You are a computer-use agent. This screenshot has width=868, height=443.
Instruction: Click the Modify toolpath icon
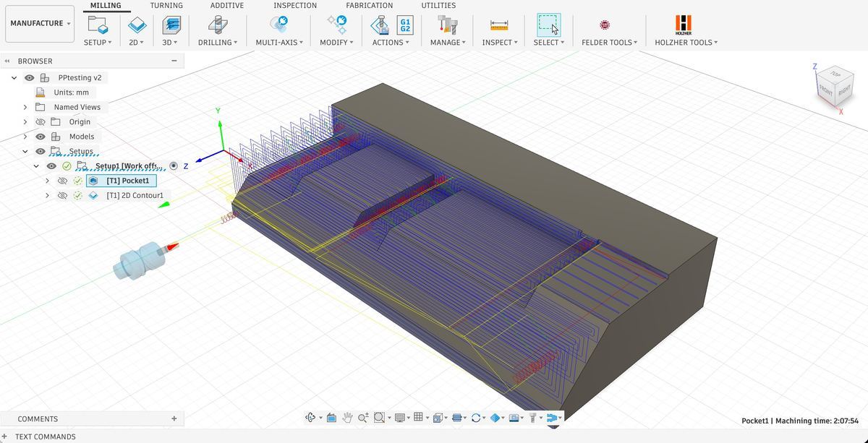336,24
